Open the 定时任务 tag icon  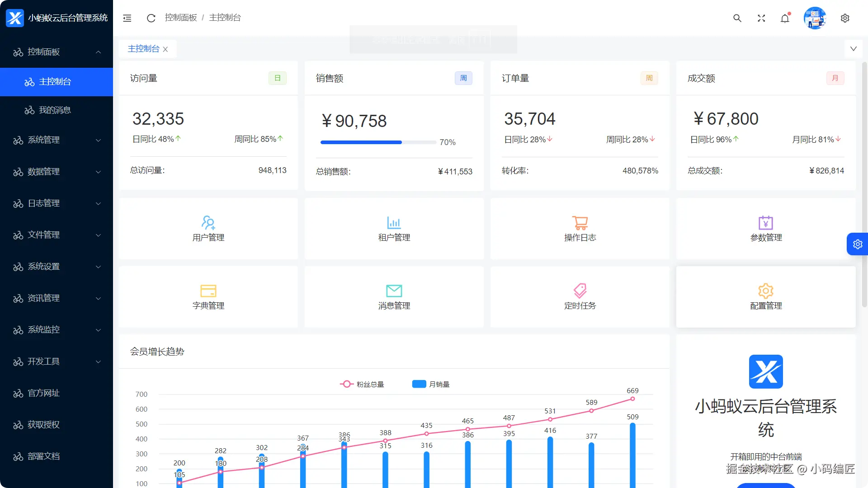[x=580, y=291]
